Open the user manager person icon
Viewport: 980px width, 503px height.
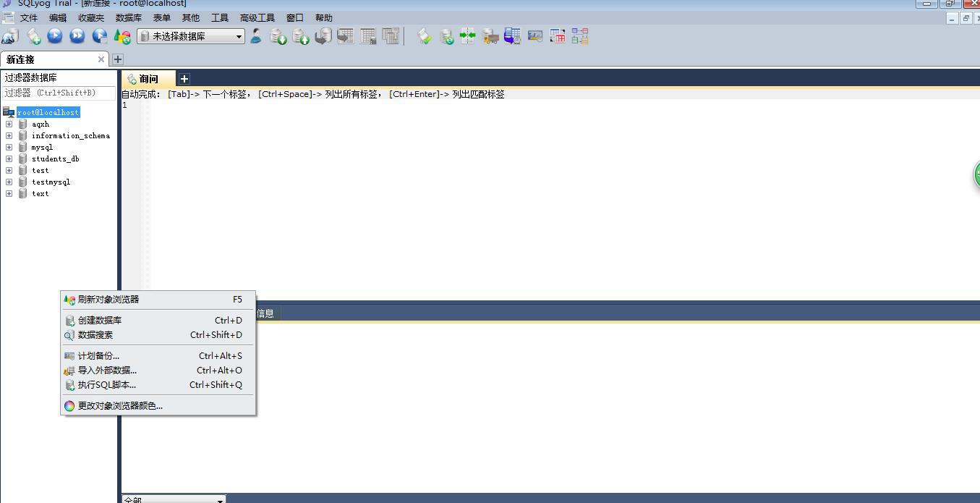[256, 36]
